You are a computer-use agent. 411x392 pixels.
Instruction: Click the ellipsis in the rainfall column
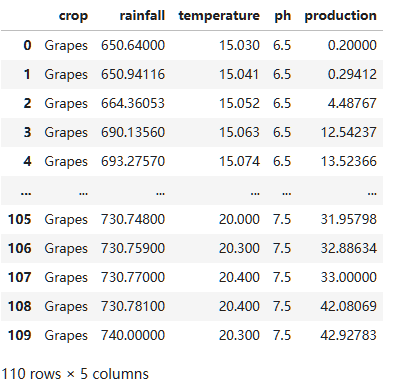[160, 193]
